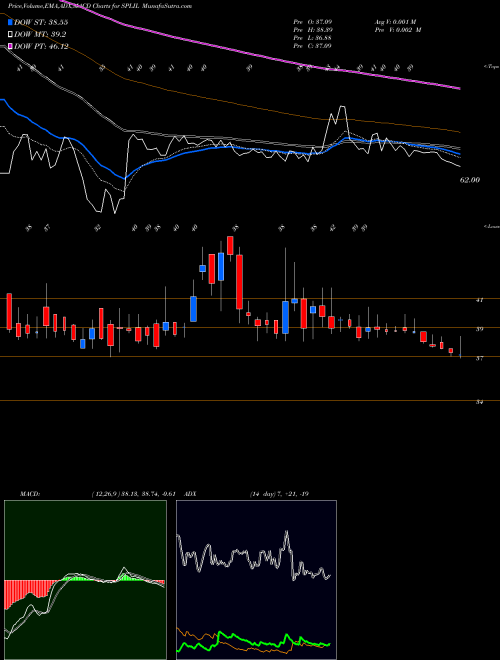This screenshot has height=660, width=500.
Task: Click the white DOW MT legend swatch
Action: coord(11,35)
